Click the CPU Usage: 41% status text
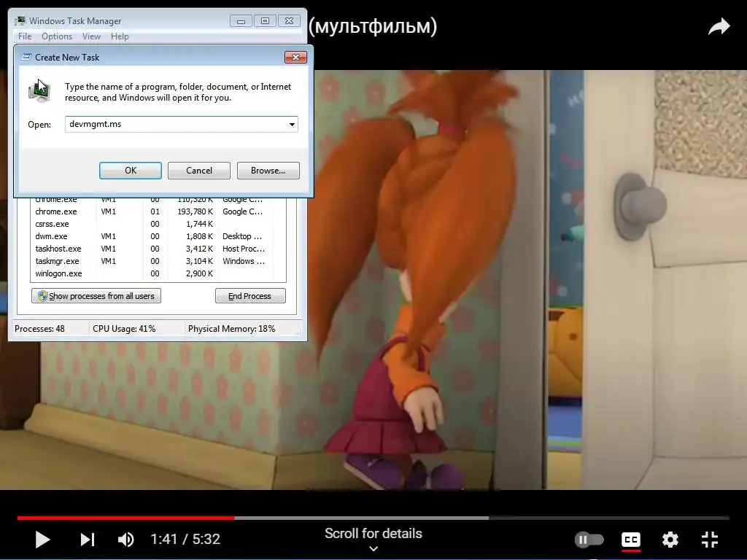Screen dimensions: 747x560 (124, 329)
